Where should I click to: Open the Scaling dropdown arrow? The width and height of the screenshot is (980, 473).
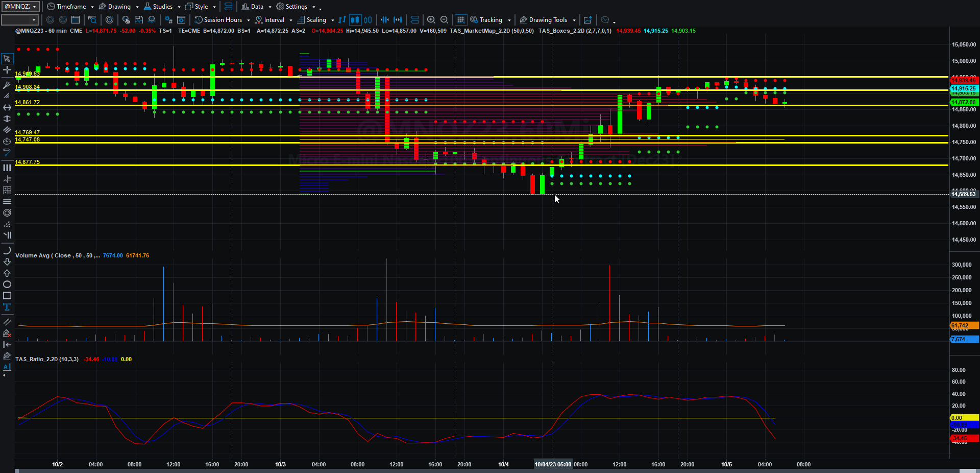tap(333, 20)
